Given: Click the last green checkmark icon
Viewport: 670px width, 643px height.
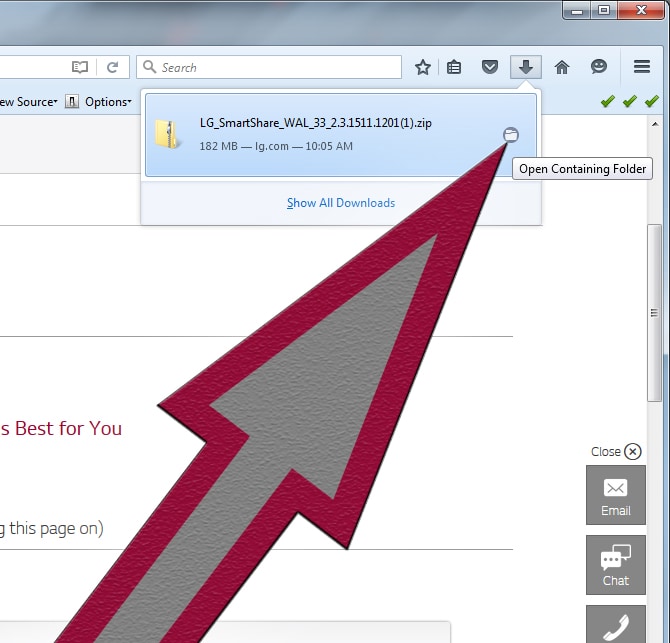Looking at the screenshot, I should click(x=652, y=101).
